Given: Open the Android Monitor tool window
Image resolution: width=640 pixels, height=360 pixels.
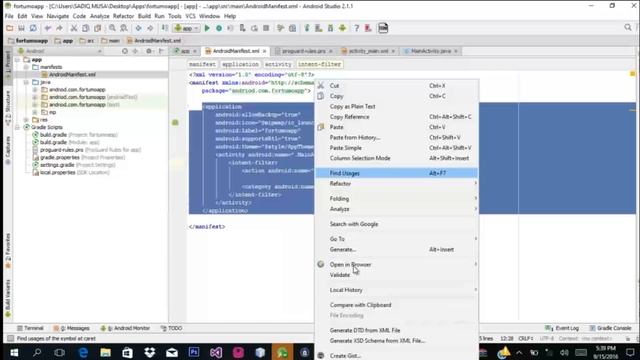Looking at the screenshot, I should tap(125, 328).
